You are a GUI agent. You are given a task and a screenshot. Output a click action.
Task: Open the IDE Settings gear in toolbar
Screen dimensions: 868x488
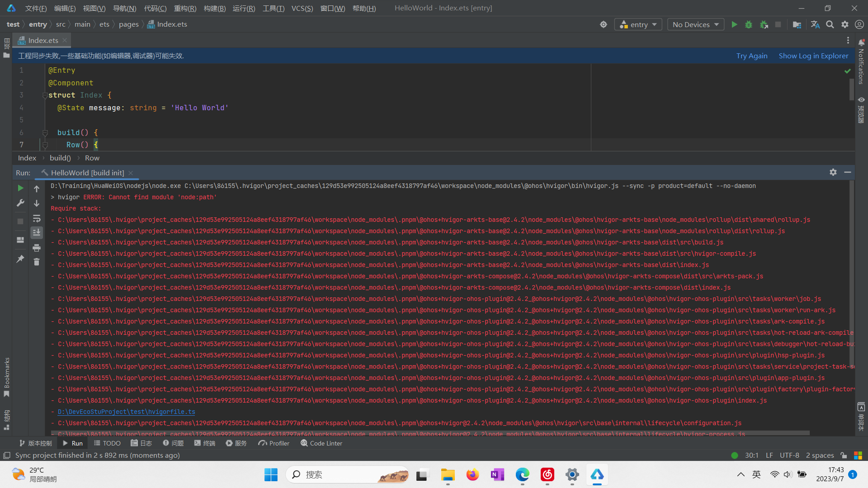(845, 24)
